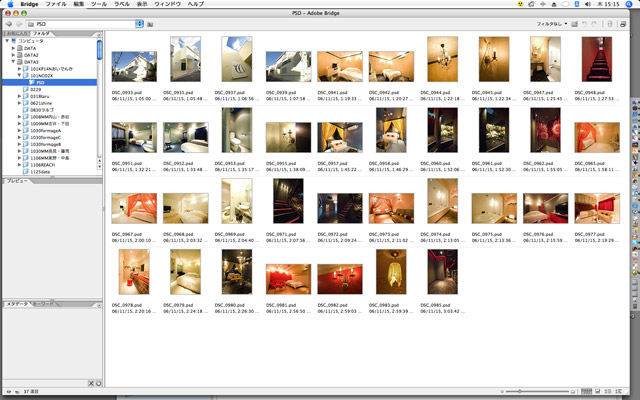The height and width of the screenshot is (400, 640).
Task: Create a new folder using toolbar icon
Action: click(574, 24)
